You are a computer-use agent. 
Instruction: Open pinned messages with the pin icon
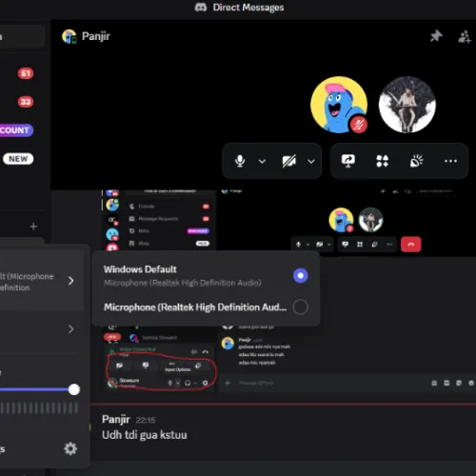[436, 36]
